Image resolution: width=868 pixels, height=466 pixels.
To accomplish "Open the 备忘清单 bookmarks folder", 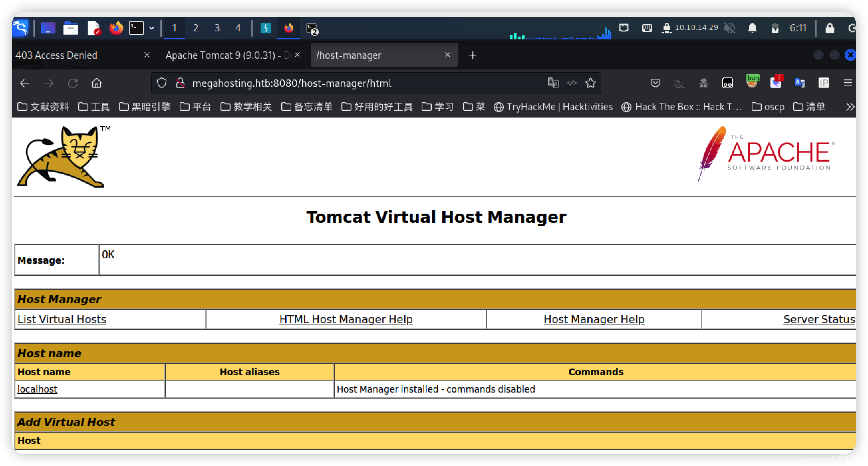I will tap(307, 107).
